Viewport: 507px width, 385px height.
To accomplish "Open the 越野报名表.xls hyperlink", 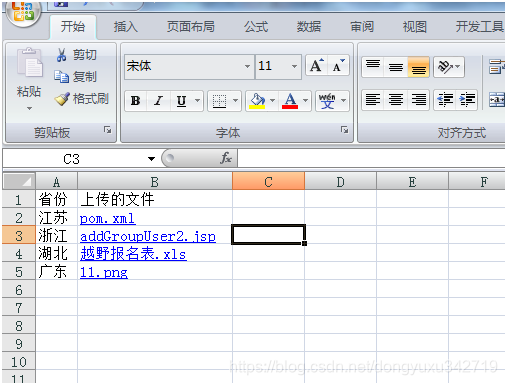I will [x=133, y=254].
